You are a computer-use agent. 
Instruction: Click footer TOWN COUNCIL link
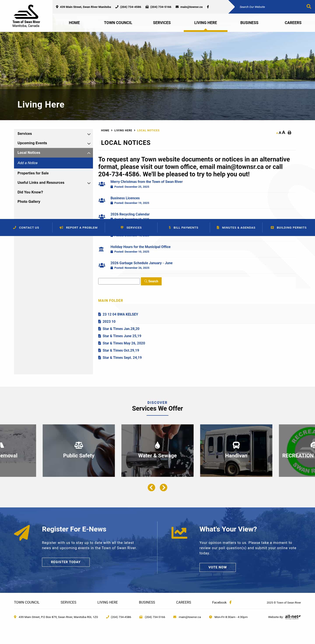pyautogui.click(x=27, y=602)
